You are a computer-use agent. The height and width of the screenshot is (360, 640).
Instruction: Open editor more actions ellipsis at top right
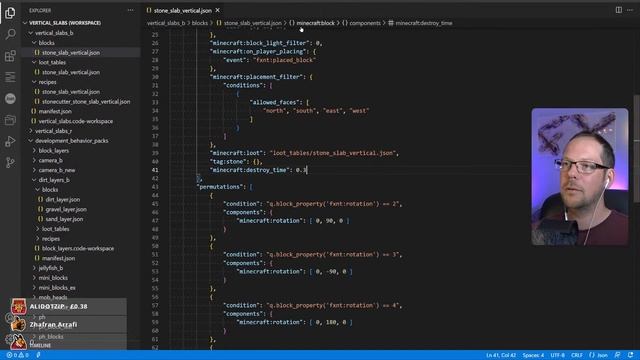(x=630, y=10)
